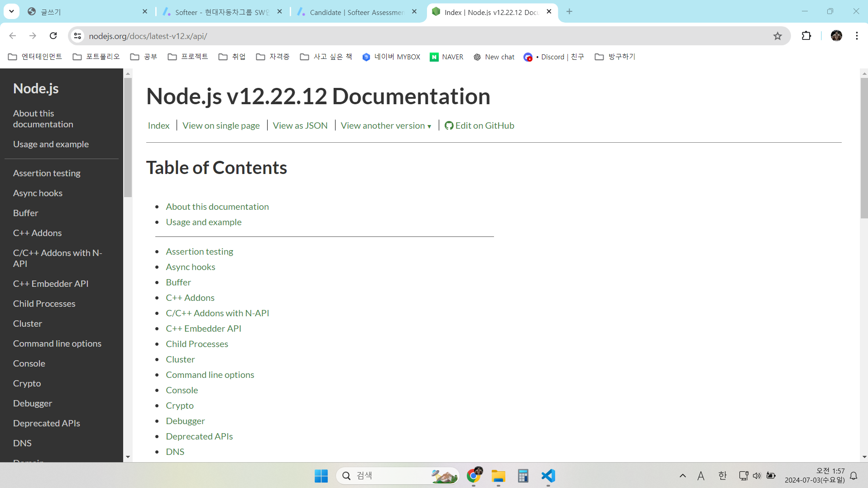Click the sidebar scrollbar thumb
Image resolution: width=868 pixels, height=488 pixels.
pyautogui.click(x=128, y=137)
